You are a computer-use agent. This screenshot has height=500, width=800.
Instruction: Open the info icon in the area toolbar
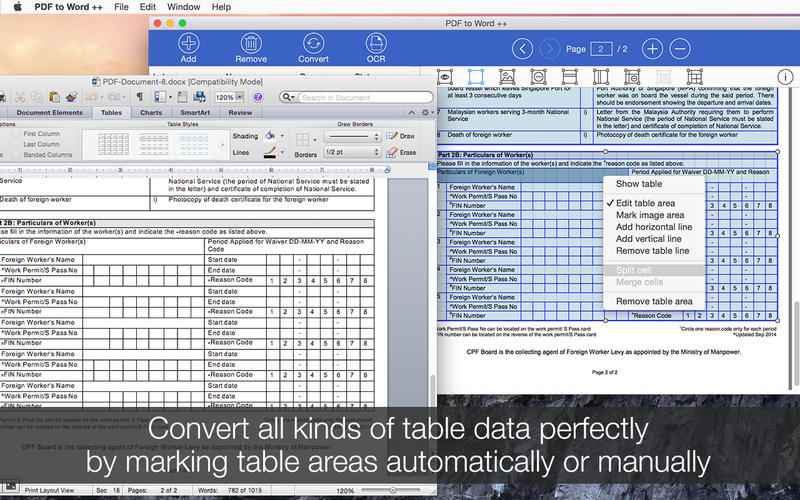pos(786,76)
